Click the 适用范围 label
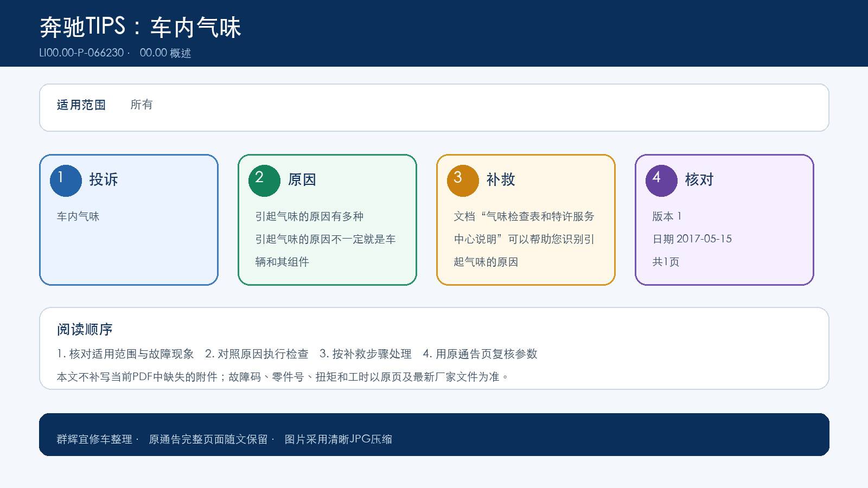The width and height of the screenshot is (868, 488). [x=81, y=105]
